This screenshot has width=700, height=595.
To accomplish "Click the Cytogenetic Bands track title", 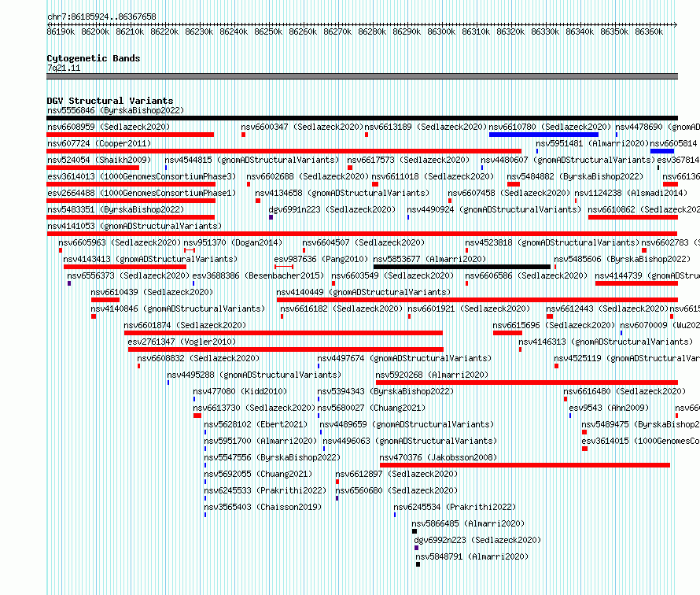I will pyautogui.click(x=94, y=58).
